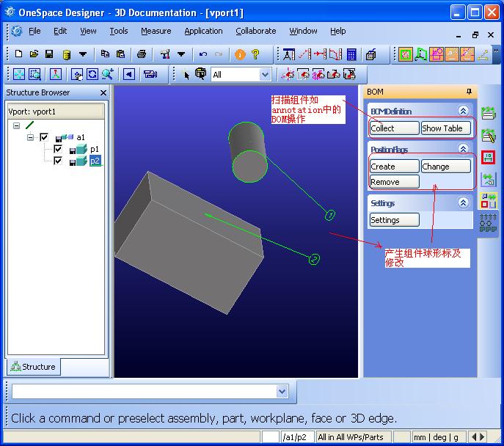Click the Open folder icon
Image resolution: width=504 pixels, height=446 pixels.
pyautogui.click(x=34, y=54)
